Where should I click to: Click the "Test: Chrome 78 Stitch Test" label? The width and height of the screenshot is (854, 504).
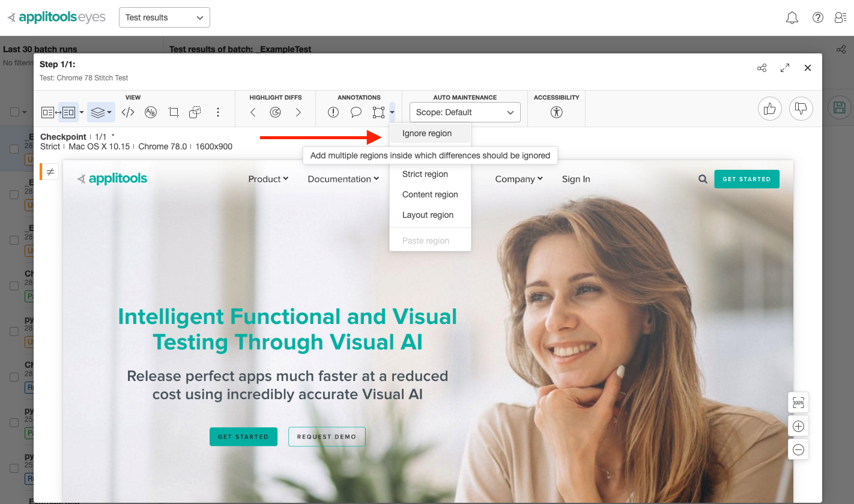84,78
